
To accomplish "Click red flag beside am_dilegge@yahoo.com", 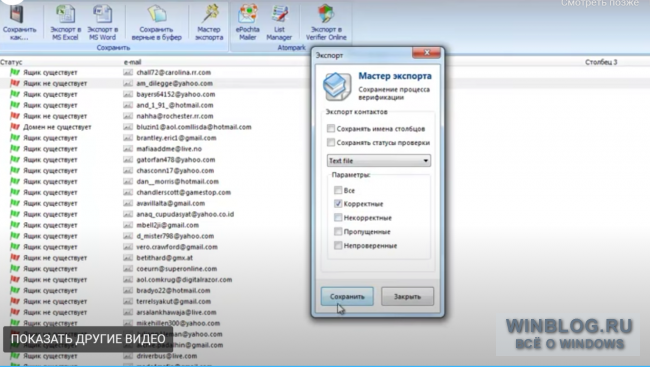I will pos(15,83).
